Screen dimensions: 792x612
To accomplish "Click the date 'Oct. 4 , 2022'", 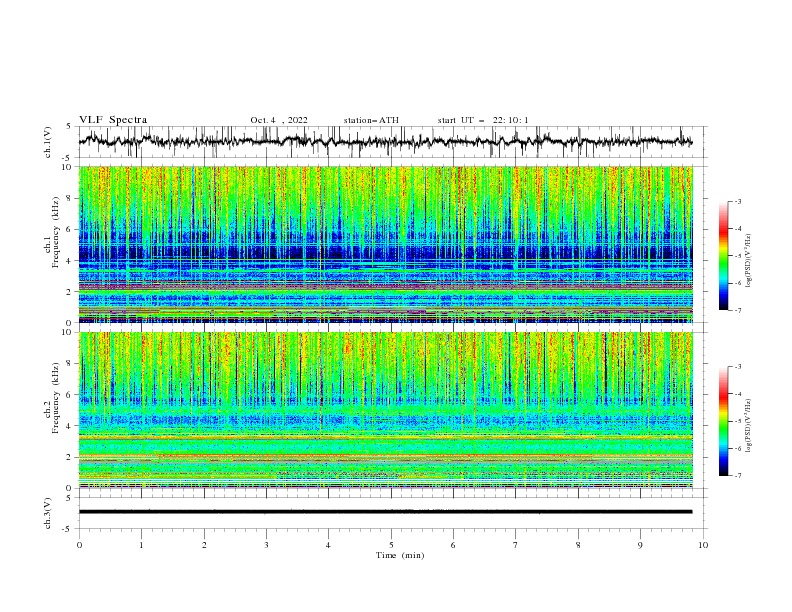I will (279, 120).
